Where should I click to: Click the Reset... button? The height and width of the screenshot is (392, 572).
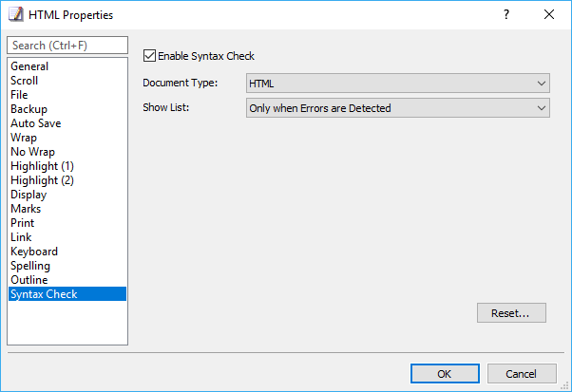tap(511, 313)
